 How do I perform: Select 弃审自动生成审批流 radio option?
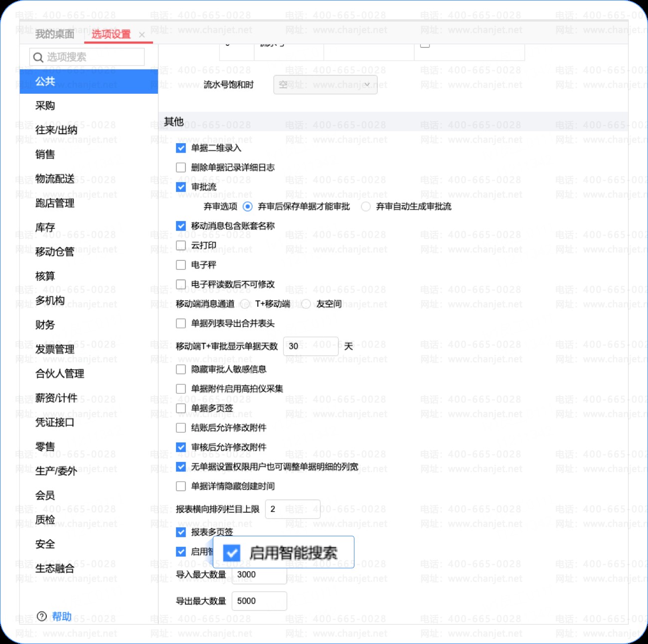pos(366,207)
